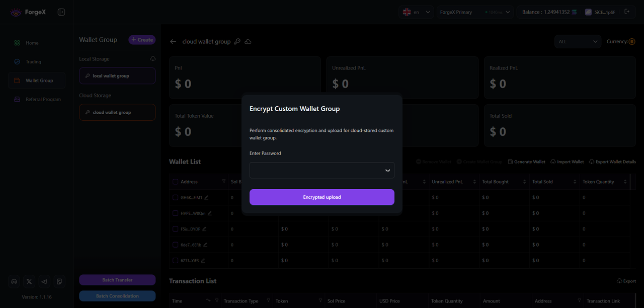Filter the Token column in Transaction List
Viewport: 644px width, 308px height.
pos(320,301)
